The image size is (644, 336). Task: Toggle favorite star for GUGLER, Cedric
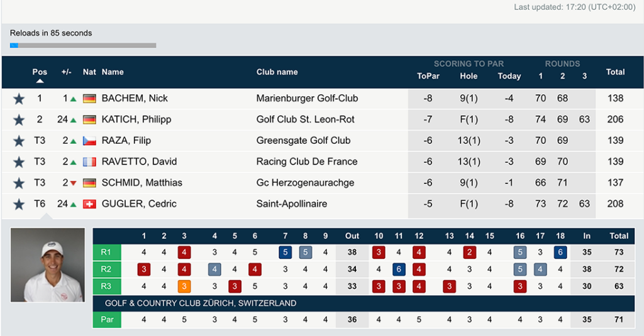[18, 204]
